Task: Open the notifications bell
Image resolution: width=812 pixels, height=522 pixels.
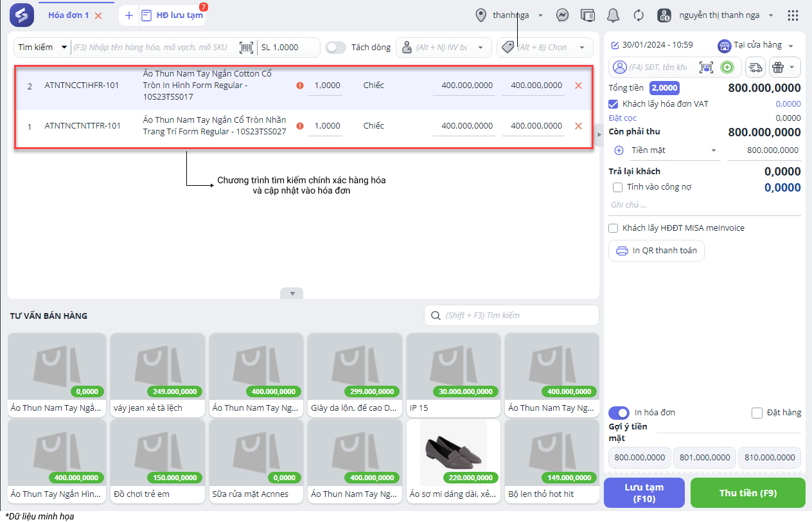Action: coord(613,15)
